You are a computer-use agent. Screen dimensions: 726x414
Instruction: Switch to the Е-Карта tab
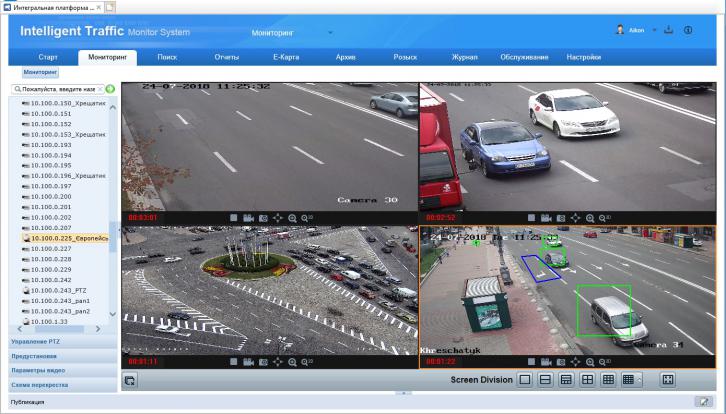[285, 57]
